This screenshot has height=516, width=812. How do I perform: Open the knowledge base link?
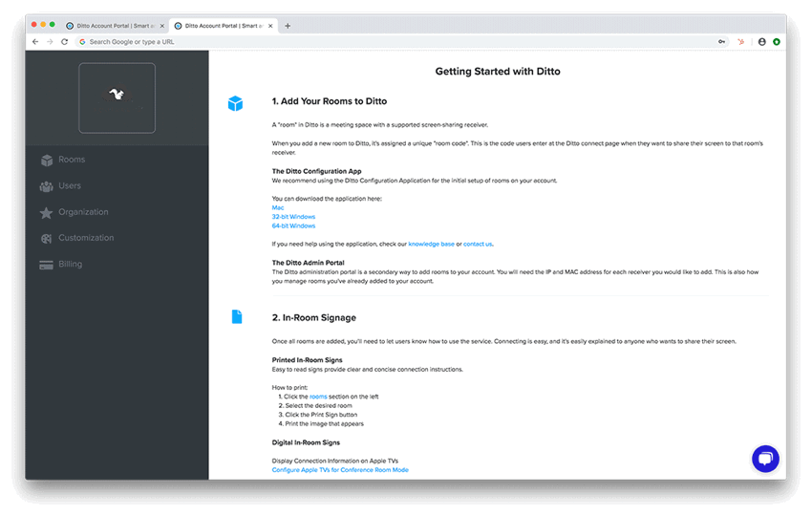[x=431, y=245]
